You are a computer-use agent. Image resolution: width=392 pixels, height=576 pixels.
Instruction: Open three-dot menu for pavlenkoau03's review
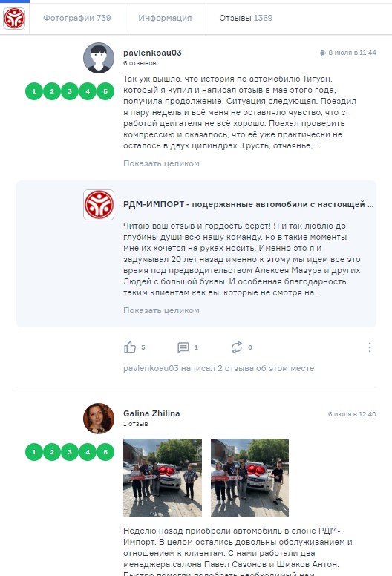pyautogui.click(x=370, y=347)
